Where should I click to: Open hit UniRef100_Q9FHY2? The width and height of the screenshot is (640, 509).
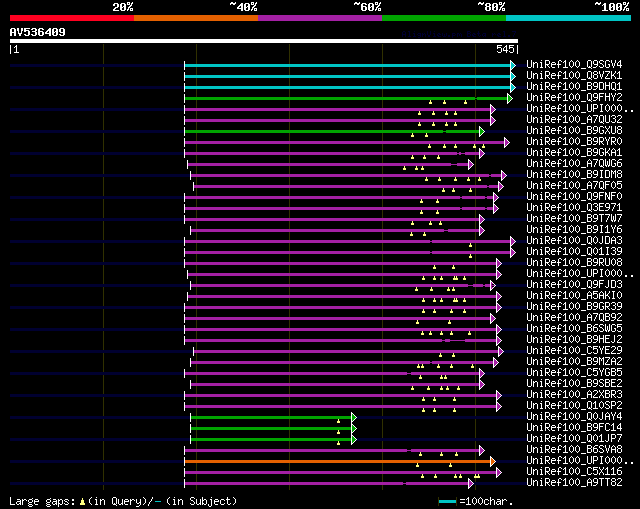tap(574, 98)
